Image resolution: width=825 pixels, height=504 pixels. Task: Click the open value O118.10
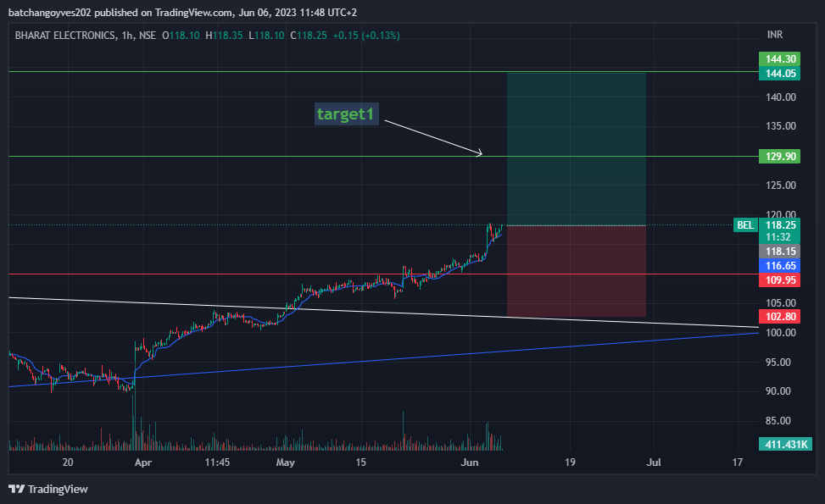pos(181,36)
